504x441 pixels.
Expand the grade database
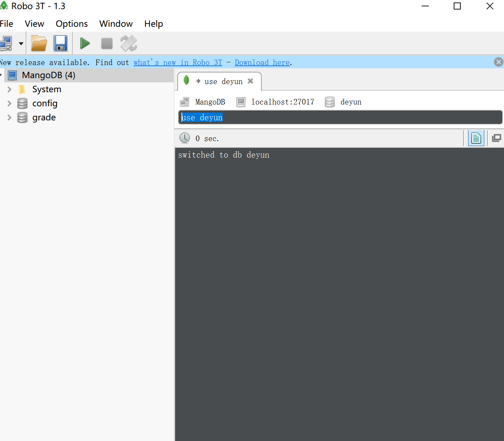click(9, 118)
